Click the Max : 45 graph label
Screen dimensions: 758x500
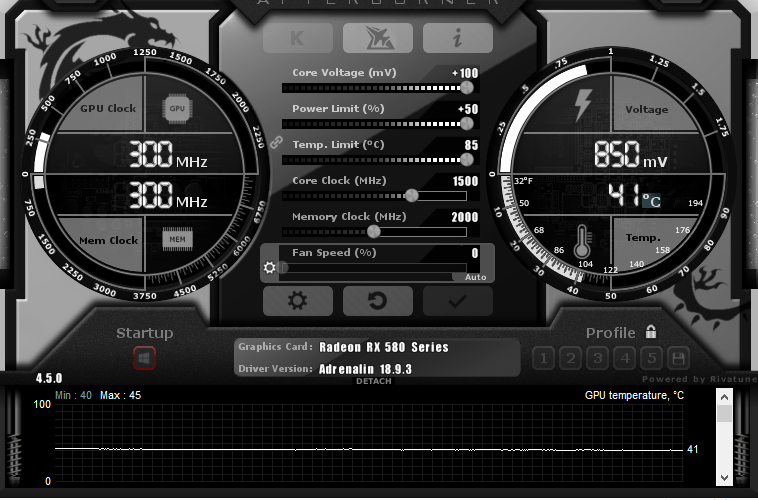120,396
